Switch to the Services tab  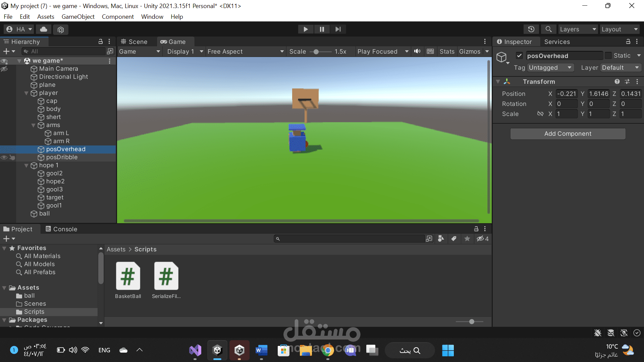(x=557, y=42)
